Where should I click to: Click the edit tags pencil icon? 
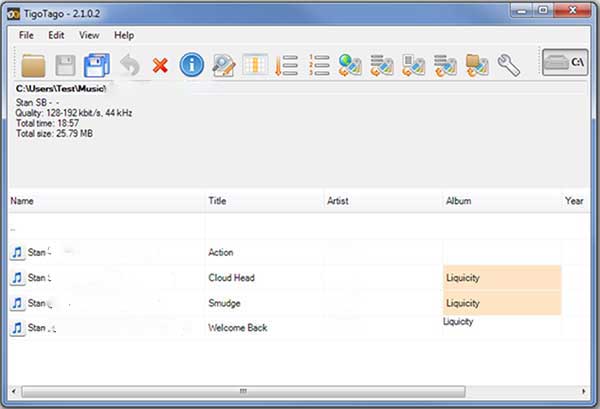pyautogui.click(x=223, y=66)
